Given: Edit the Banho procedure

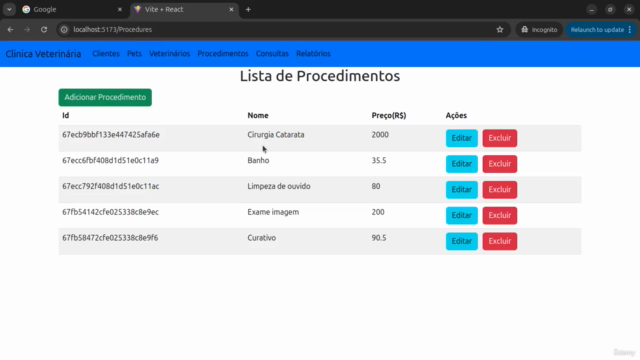Looking at the screenshot, I should [x=462, y=164].
